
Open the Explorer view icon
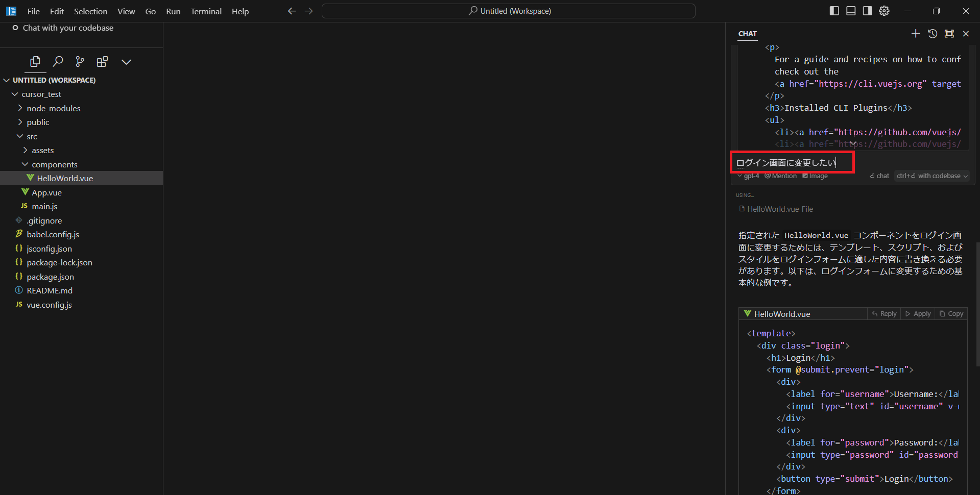point(35,62)
